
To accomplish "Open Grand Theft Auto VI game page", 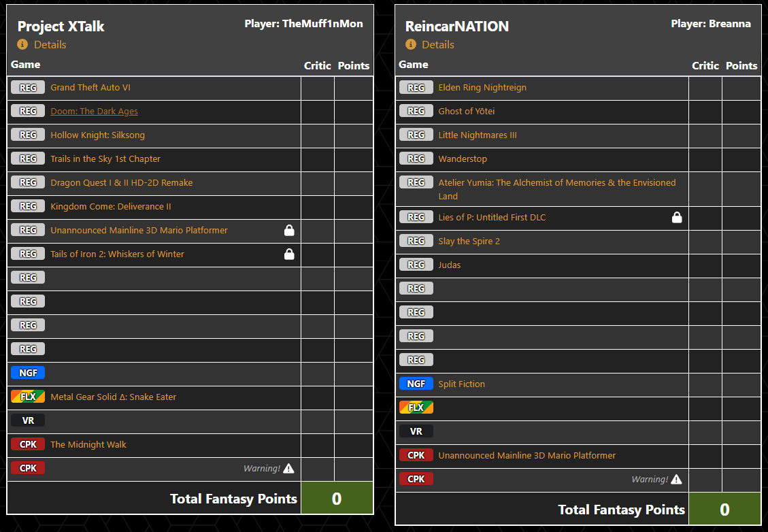I will click(90, 88).
